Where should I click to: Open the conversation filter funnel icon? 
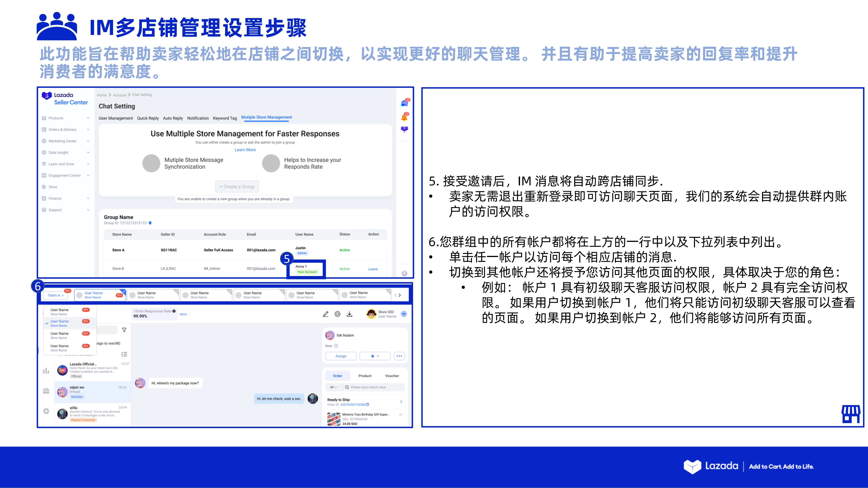(x=124, y=330)
